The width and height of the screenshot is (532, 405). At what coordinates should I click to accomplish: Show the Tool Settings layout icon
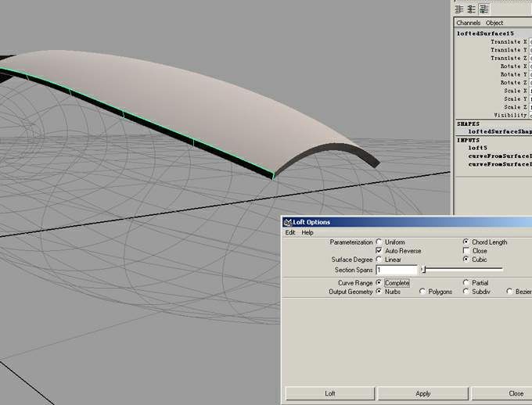[471, 9]
